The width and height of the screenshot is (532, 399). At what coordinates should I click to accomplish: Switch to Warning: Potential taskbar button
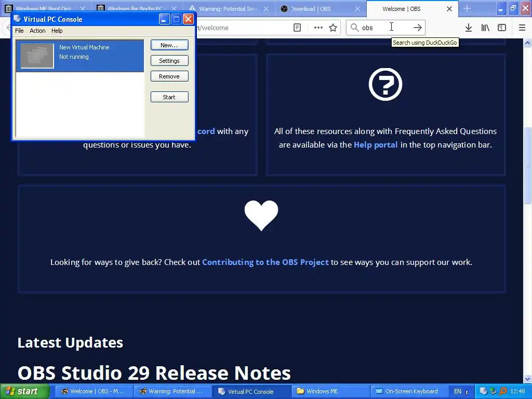pos(171,392)
